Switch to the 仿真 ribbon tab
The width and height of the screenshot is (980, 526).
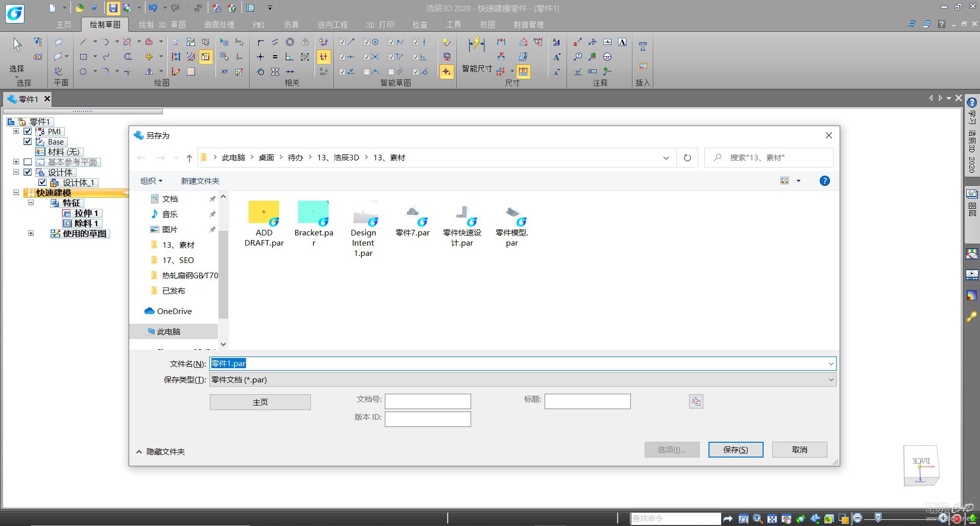point(291,25)
